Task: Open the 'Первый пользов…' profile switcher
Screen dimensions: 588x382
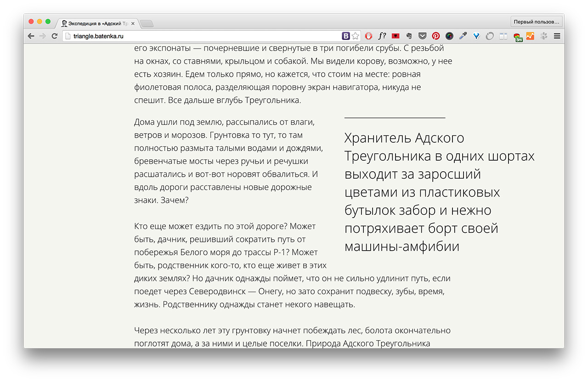Action: pos(536,22)
